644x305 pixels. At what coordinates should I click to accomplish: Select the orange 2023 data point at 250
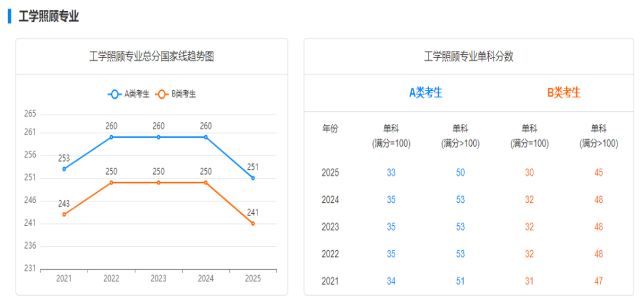[x=158, y=183]
